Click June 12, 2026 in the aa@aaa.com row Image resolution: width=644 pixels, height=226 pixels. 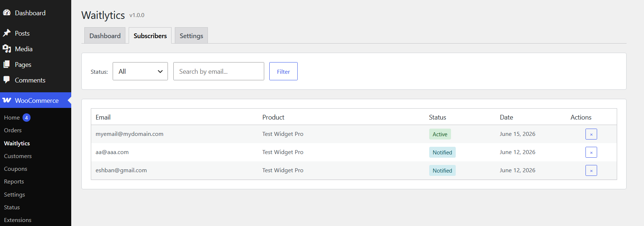pos(518,152)
